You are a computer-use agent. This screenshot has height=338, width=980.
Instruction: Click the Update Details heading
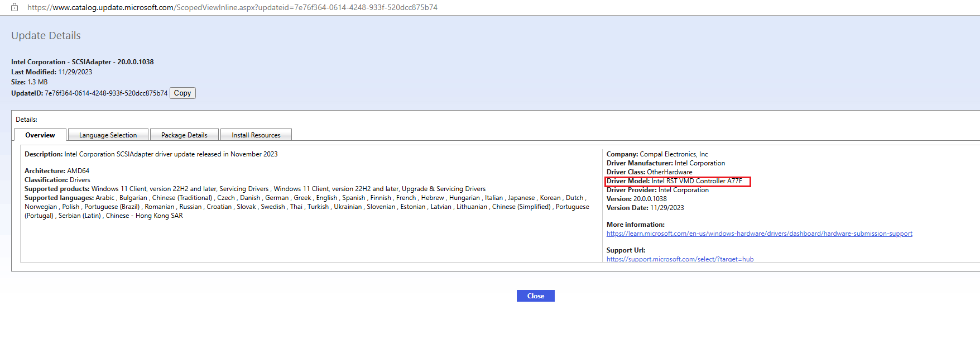[46, 36]
